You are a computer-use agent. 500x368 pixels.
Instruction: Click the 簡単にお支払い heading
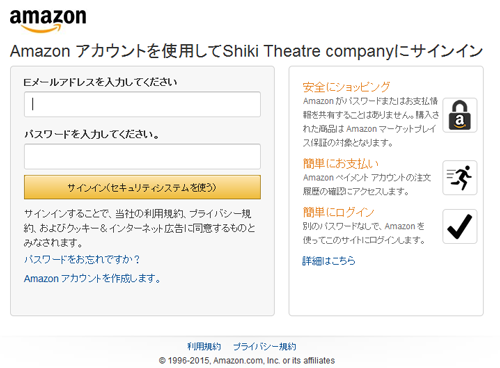click(341, 164)
